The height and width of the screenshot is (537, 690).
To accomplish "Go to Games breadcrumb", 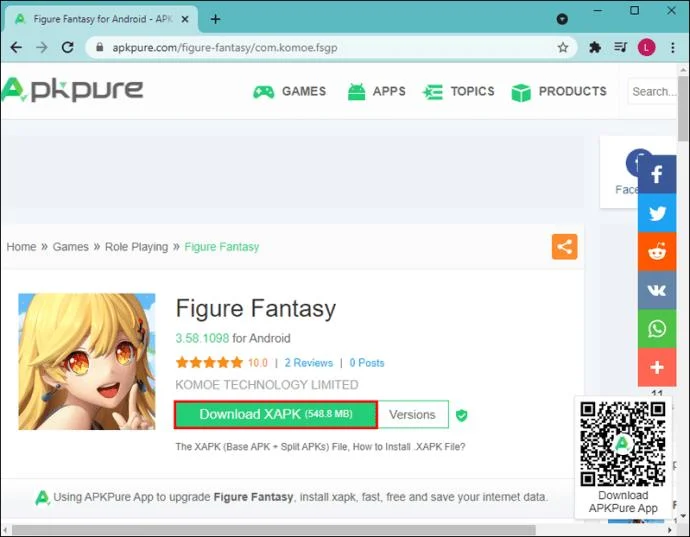I will click(70, 247).
